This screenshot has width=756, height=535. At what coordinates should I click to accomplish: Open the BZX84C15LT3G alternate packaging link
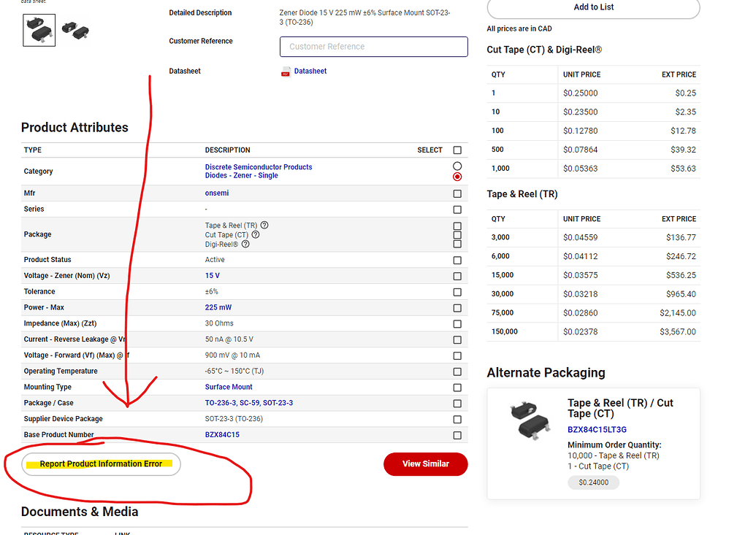pyautogui.click(x=599, y=430)
